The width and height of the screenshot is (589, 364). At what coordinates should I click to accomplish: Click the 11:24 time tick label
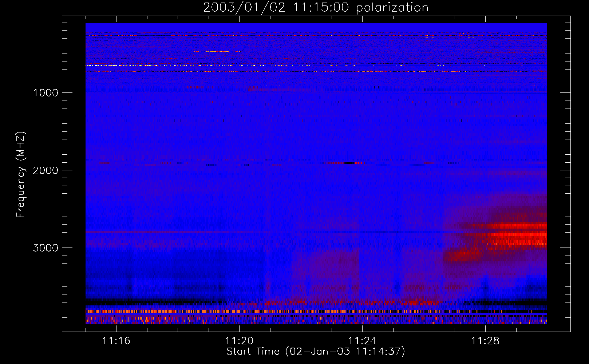coord(362,341)
